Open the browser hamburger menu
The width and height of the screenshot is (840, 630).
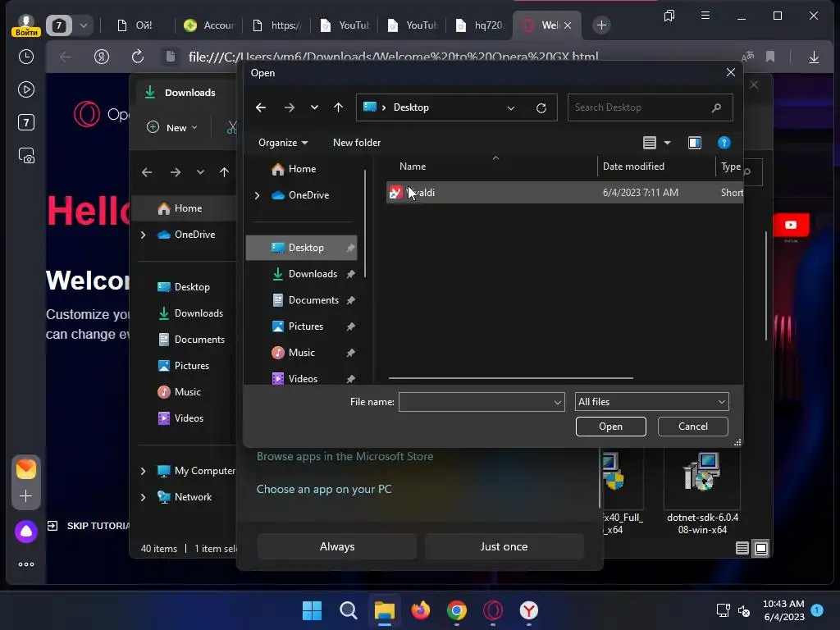pyautogui.click(x=705, y=16)
